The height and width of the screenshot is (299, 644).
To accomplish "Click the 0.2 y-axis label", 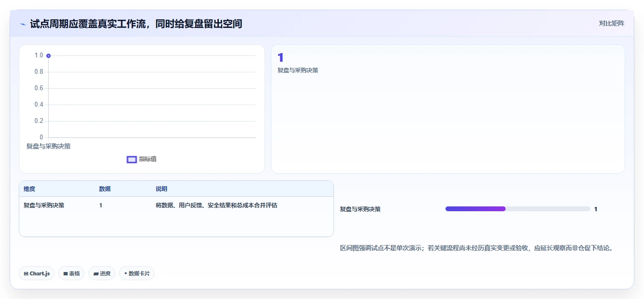I will point(39,121).
